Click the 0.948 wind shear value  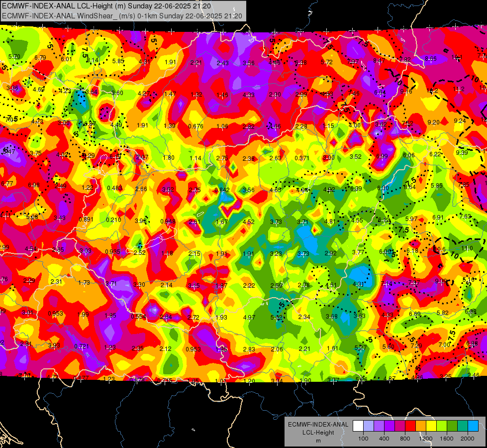[x=168, y=222]
